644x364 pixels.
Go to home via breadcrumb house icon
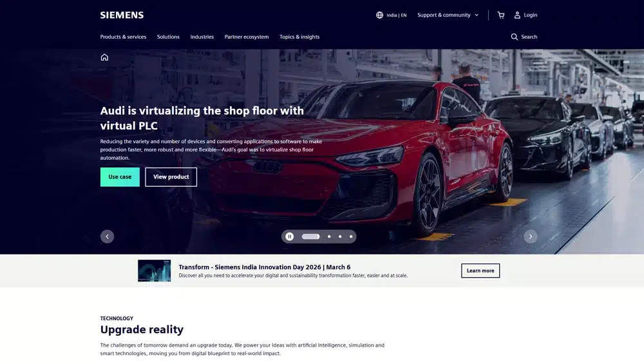(104, 57)
